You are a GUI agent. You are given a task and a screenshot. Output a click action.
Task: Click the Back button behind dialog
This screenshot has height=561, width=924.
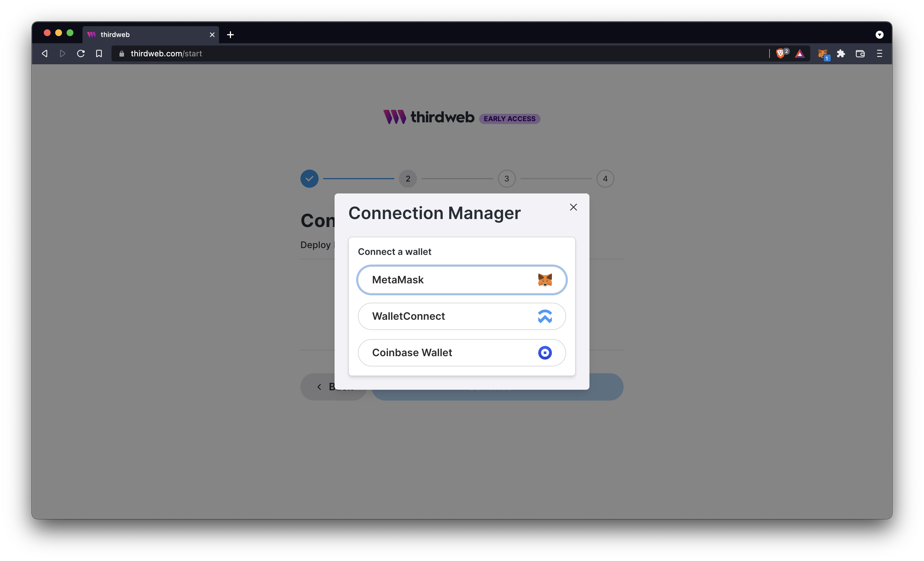317,387
